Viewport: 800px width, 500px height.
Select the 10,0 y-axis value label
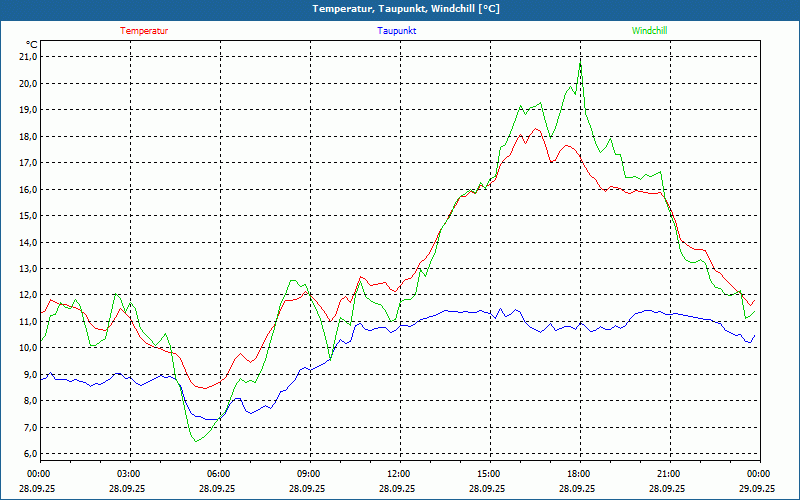click(x=27, y=348)
